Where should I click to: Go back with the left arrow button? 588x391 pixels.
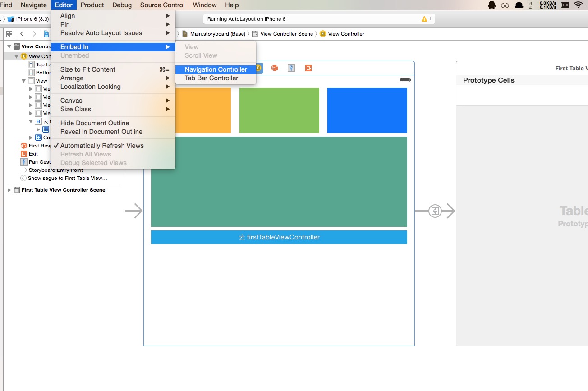(x=22, y=34)
